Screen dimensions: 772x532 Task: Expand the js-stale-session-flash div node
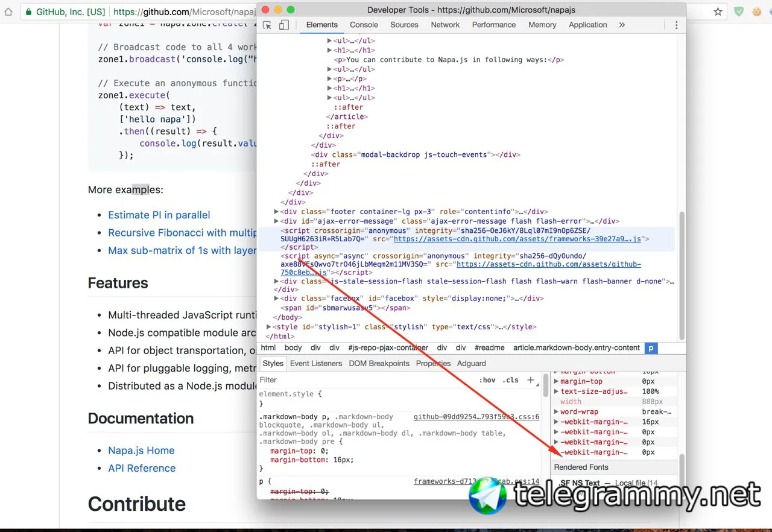[x=277, y=282]
